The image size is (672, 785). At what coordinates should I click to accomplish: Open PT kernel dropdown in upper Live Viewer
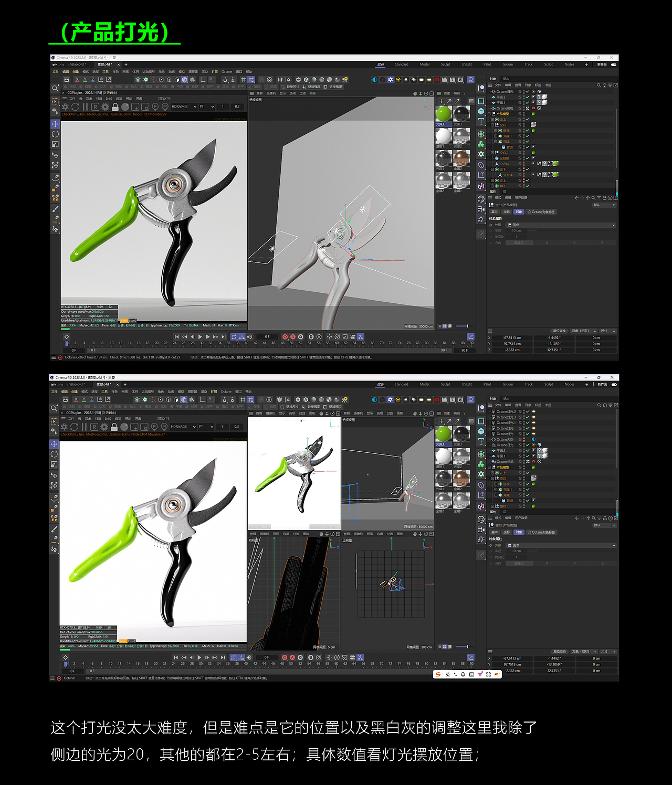(207, 107)
